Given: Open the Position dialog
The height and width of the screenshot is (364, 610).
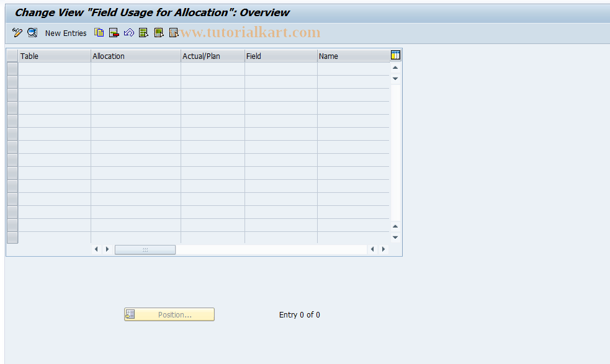Looking at the screenshot, I should (169, 314).
